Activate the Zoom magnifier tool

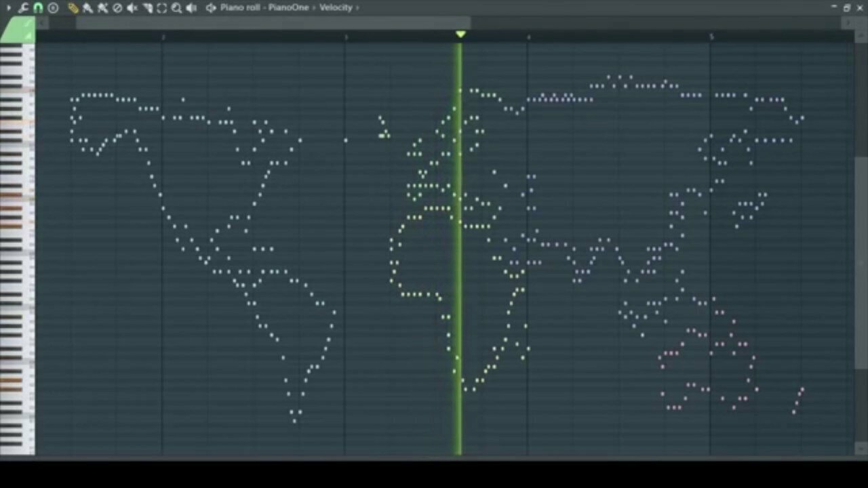(x=176, y=7)
